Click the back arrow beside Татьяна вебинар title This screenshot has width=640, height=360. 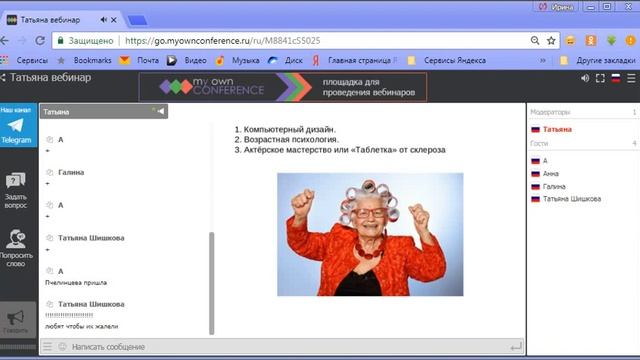pyautogui.click(x=3, y=78)
